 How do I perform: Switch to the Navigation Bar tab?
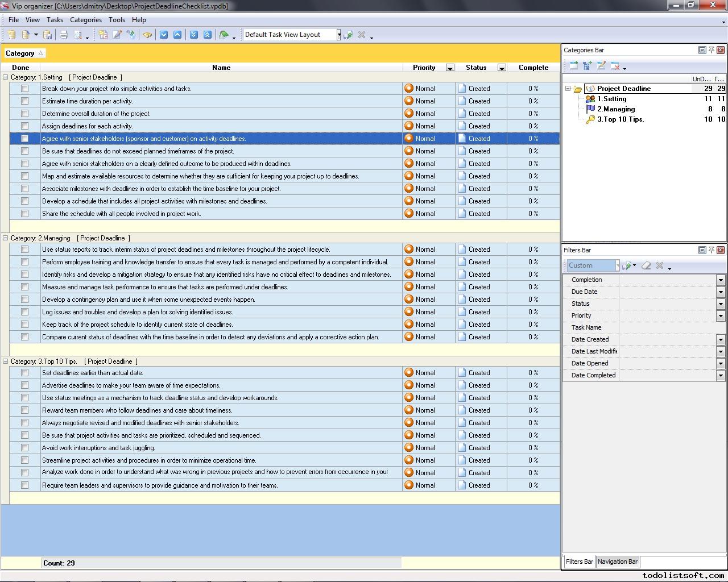tap(618, 562)
